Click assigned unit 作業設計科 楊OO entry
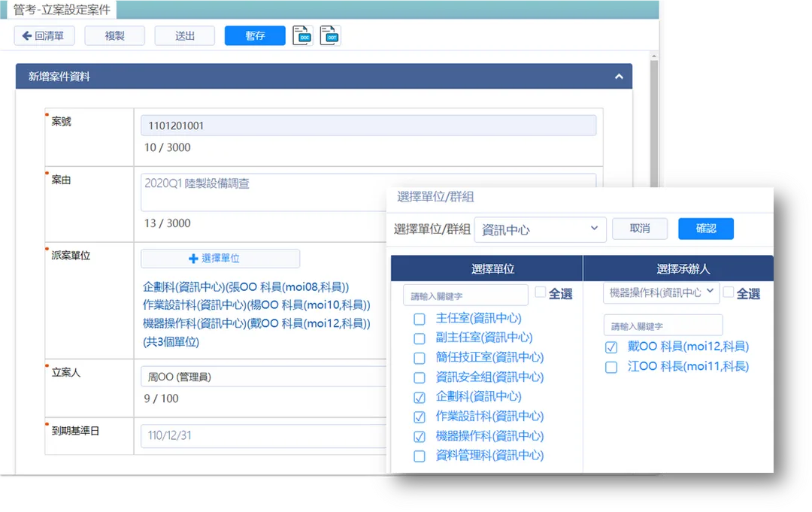This screenshot has height=512, width=812. click(x=256, y=305)
